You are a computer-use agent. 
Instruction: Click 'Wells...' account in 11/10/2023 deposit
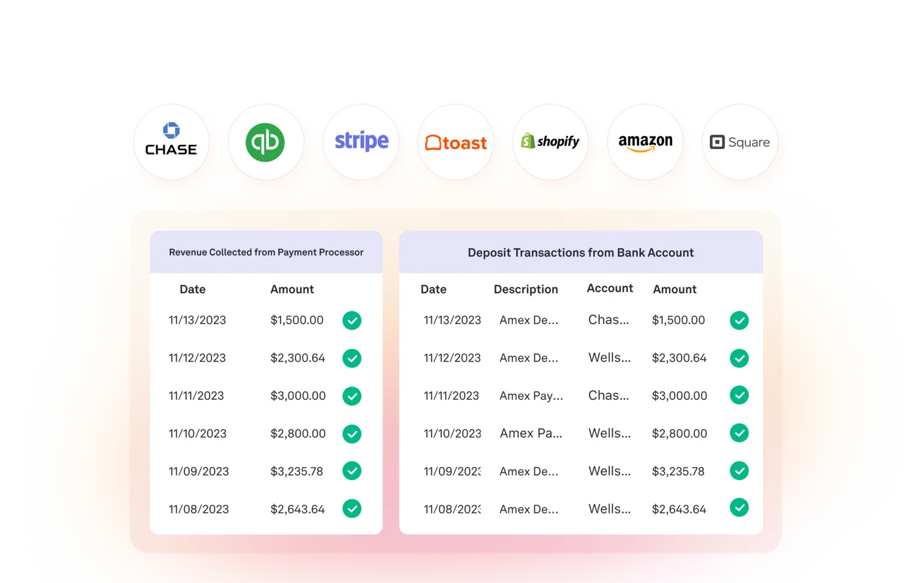pyautogui.click(x=609, y=433)
